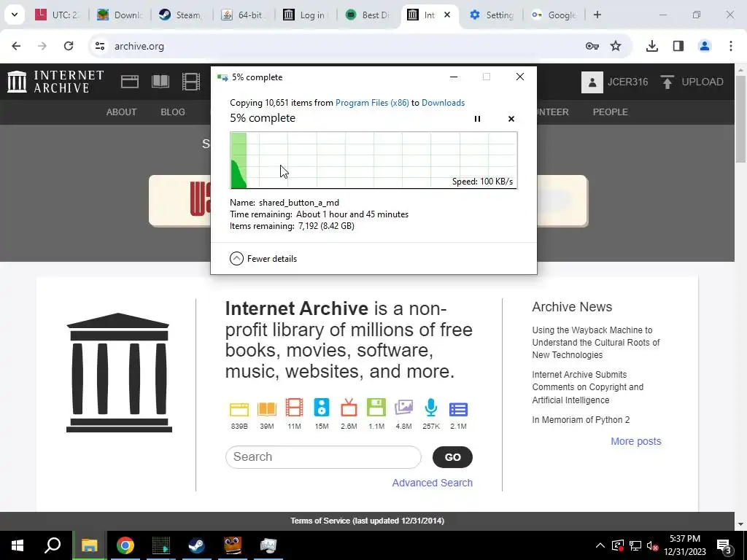Screen dimensions: 747x560
Task: Open the More posts link
Action: pyautogui.click(x=636, y=441)
